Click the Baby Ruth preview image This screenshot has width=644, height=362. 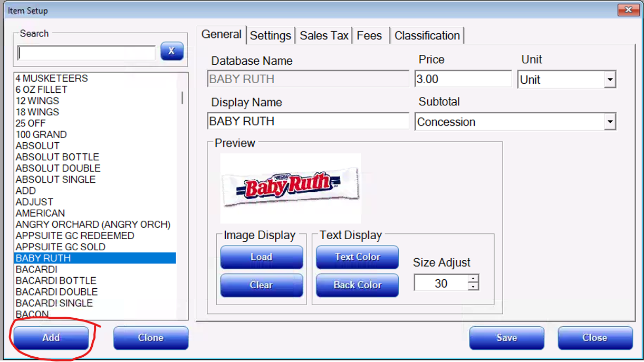(291, 188)
